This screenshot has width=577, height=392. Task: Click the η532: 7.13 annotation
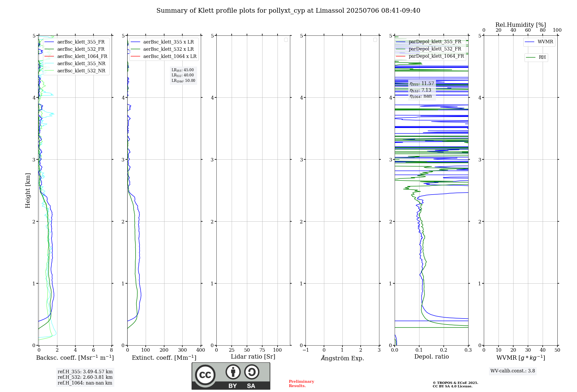click(x=420, y=90)
